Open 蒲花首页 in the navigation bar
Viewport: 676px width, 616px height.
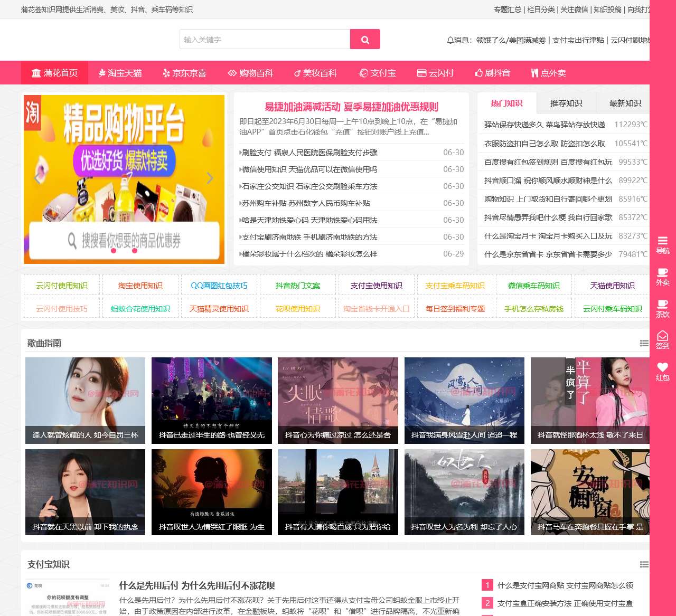[x=54, y=73]
